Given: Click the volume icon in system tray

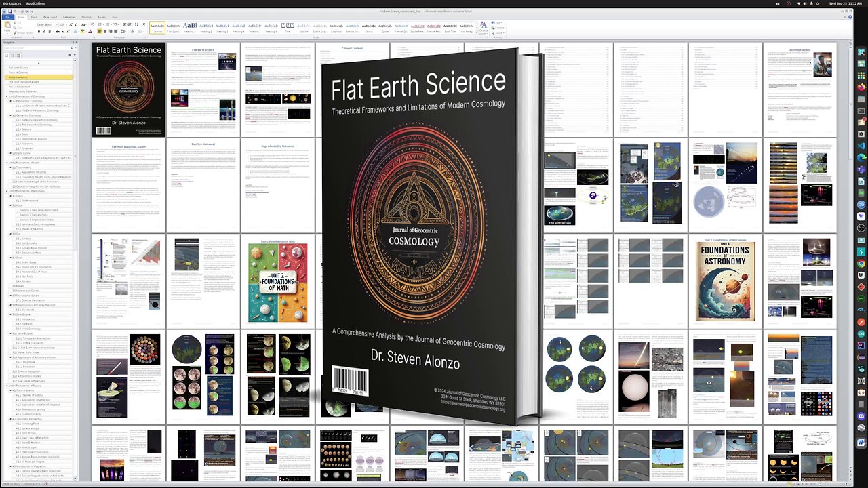Looking at the screenshot, I should (805, 3).
